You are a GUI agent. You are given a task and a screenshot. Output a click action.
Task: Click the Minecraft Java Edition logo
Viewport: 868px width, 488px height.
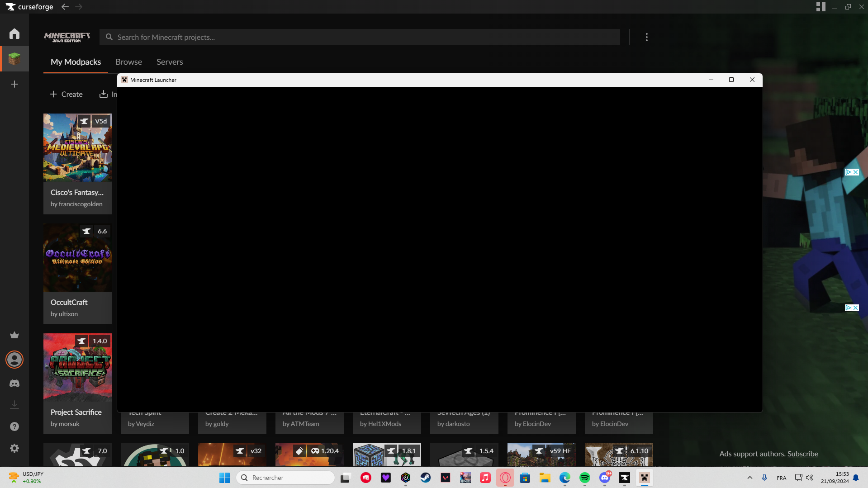tap(67, 37)
